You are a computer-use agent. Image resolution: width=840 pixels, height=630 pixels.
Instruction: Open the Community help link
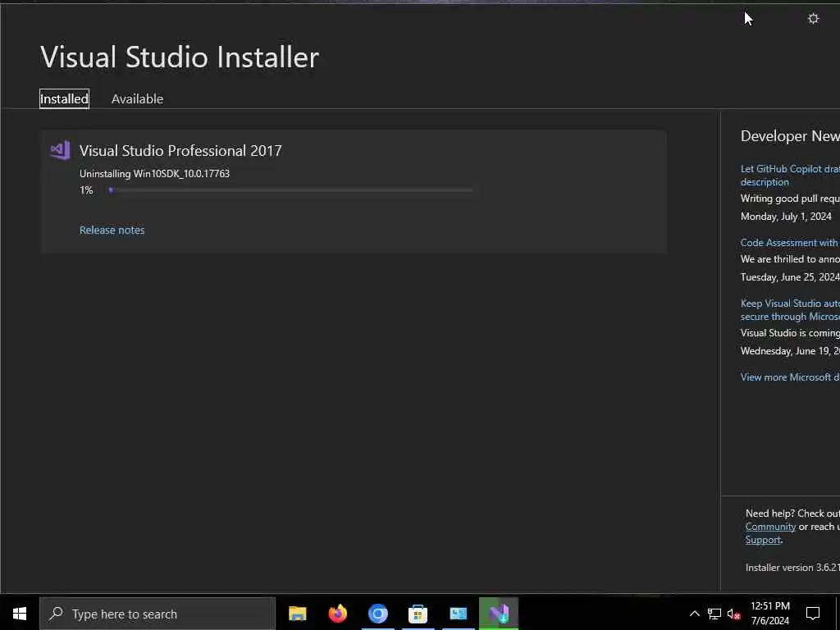770,527
